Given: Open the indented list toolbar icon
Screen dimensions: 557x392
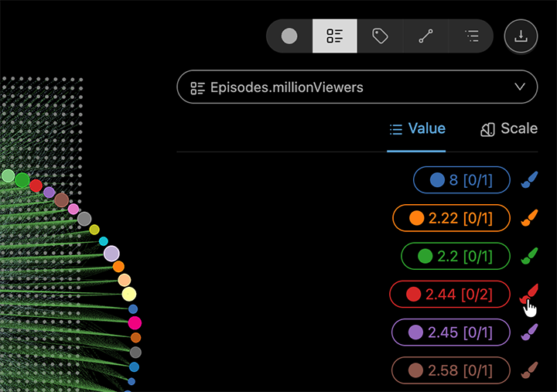Looking at the screenshot, I should pos(471,36).
